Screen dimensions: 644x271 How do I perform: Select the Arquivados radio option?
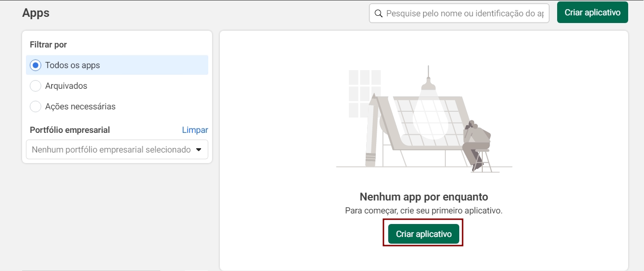coord(35,86)
